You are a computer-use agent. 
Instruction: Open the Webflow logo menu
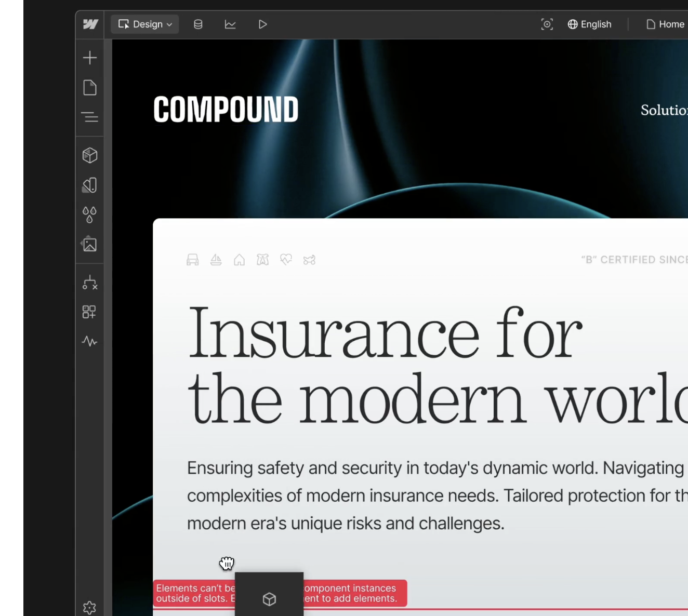tap(90, 24)
